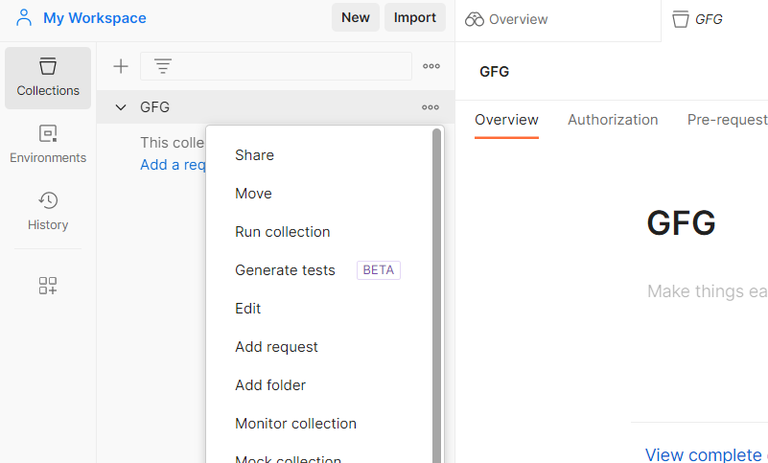
Task: Click the filter icon in search field
Action: 163,66
